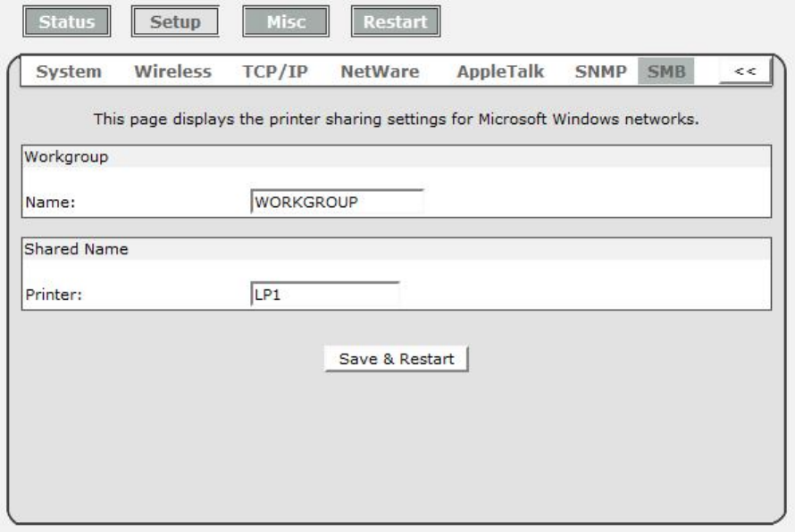Image resolution: width=795 pixels, height=532 pixels.
Task: Click the page description text
Action: [396, 119]
